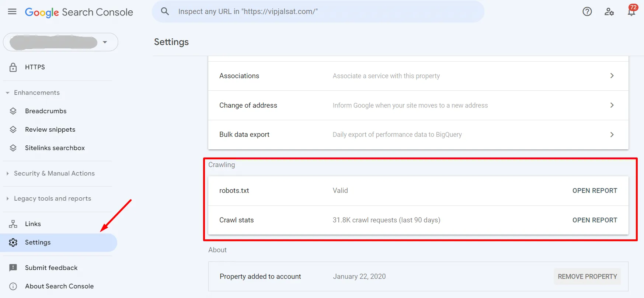Click the HTTPS lock icon

[x=13, y=67]
